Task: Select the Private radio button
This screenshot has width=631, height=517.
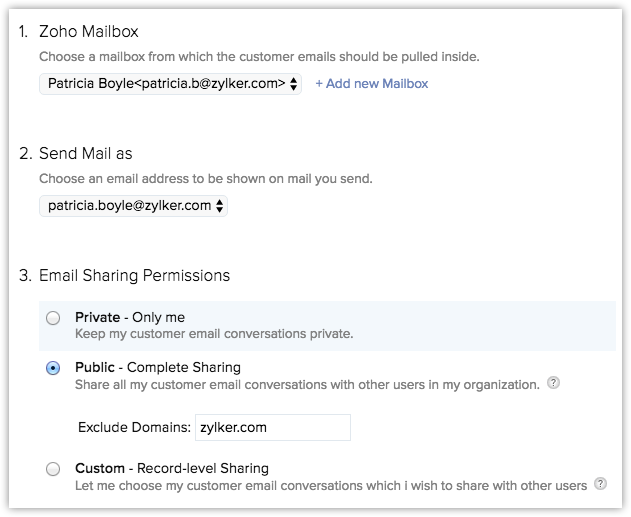Action: click(53, 318)
